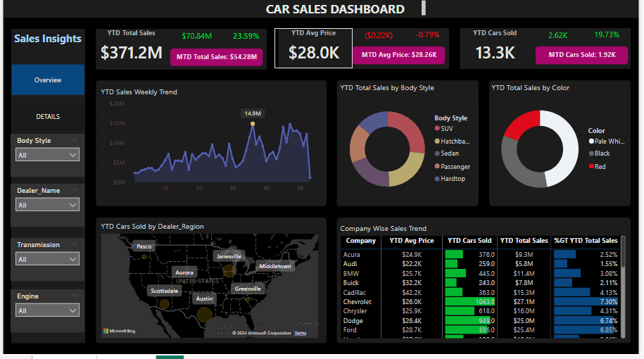Screen dimensions: 644x359
Task: Select the Buick row in company table
Action: (480, 282)
